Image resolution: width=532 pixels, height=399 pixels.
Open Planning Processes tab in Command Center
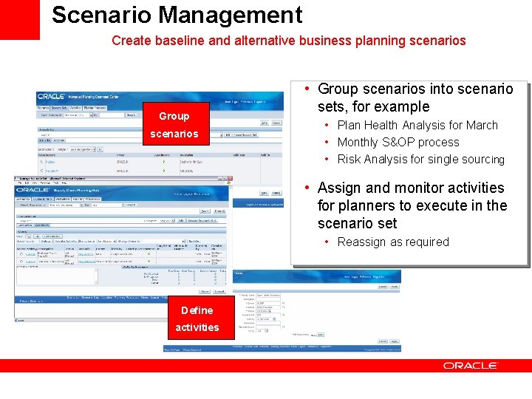pyautogui.click(x=95, y=108)
